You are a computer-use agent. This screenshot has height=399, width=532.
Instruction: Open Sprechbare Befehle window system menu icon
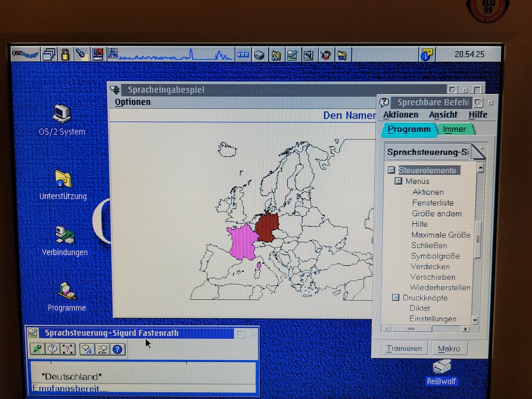point(384,102)
